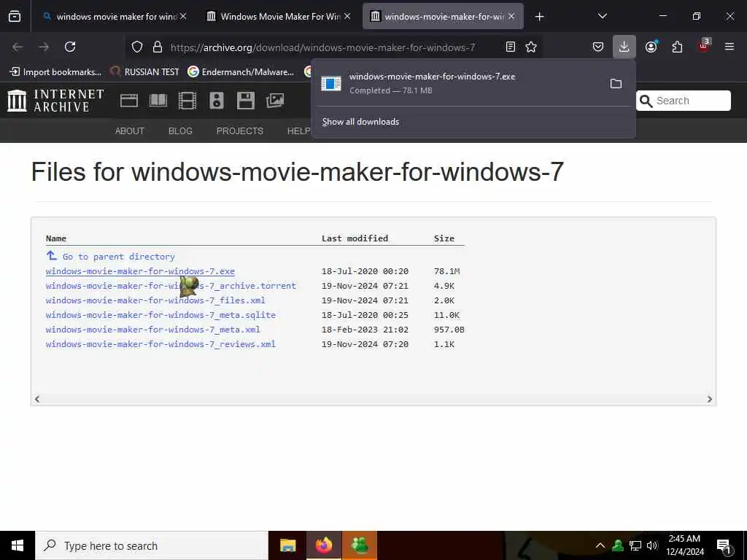Open Save to Pocket icon
The width and height of the screenshot is (747, 560).
(x=598, y=47)
